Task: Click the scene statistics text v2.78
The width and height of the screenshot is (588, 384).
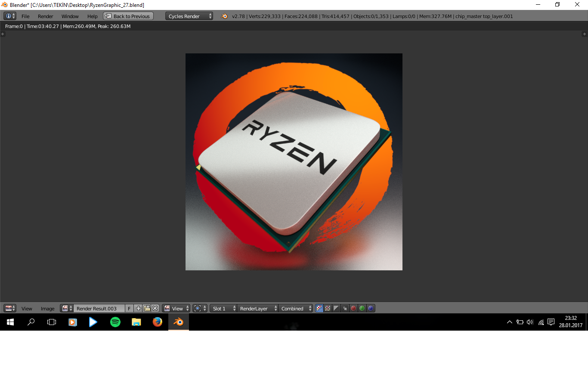Action: pos(372,16)
